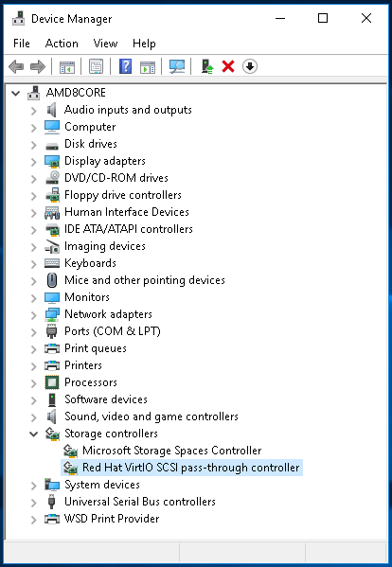
Task: Select the Storage controllers label
Action: (x=111, y=434)
